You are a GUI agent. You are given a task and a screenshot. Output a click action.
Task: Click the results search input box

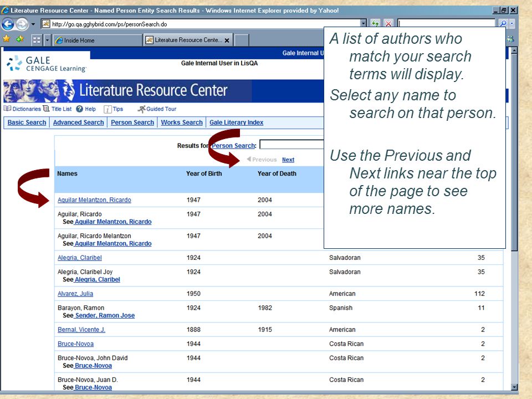[x=292, y=145]
